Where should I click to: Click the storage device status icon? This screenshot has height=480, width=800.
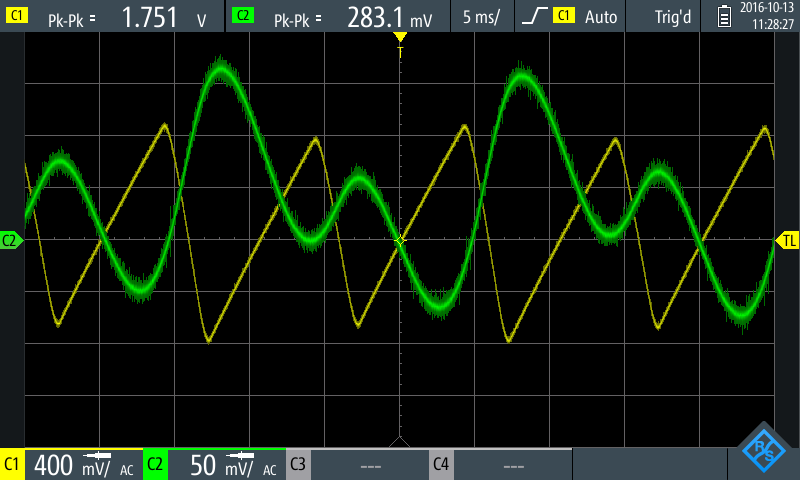click(725, 16)
